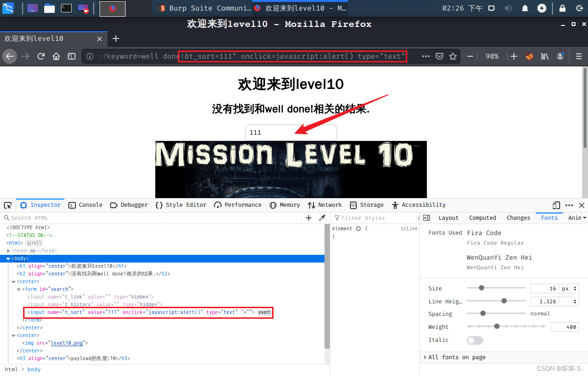The height and width of the screenshot is (376, 588).
Task: Adjust the Weight slider
Action: [x=506, y=326]
